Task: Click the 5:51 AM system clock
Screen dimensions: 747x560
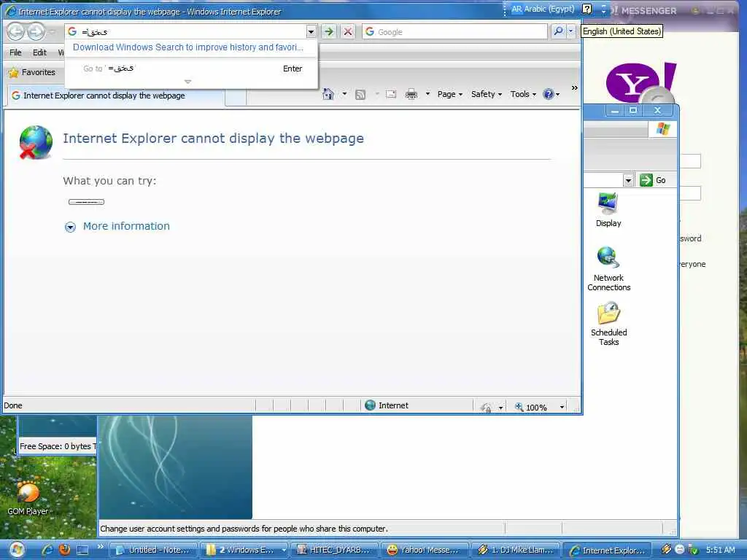Action: point(720,550)
